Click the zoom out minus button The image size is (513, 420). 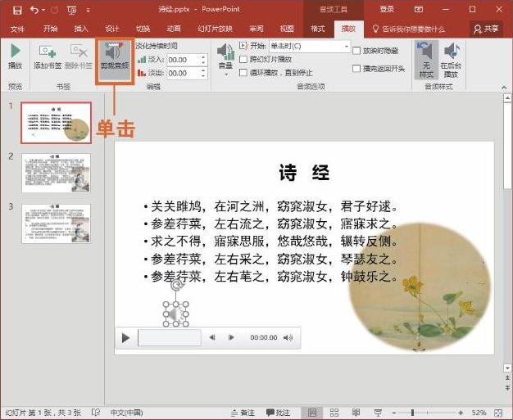tap(394, 413)
